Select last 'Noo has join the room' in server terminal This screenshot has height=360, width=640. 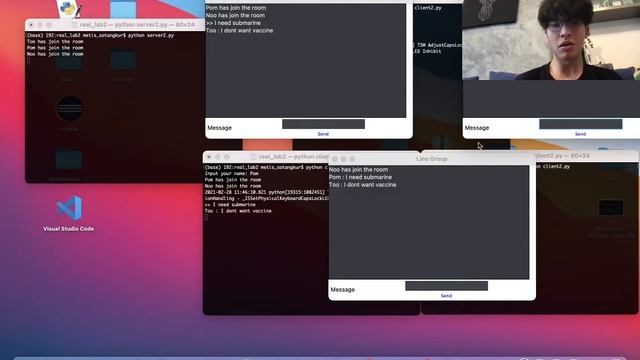pos(55,54)
